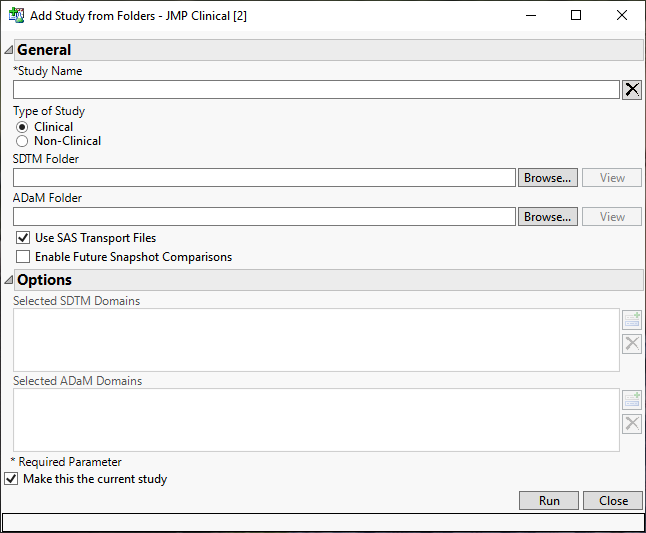Collapse the Options section triangle

(9, 280)
